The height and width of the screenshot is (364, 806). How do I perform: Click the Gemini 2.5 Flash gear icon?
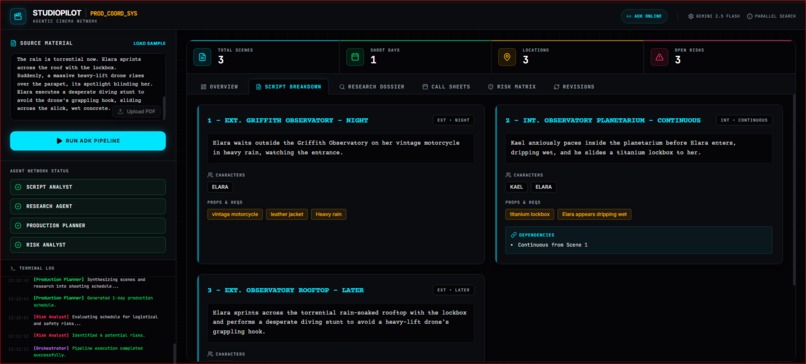pyautogui.click(x=691, y=16)
